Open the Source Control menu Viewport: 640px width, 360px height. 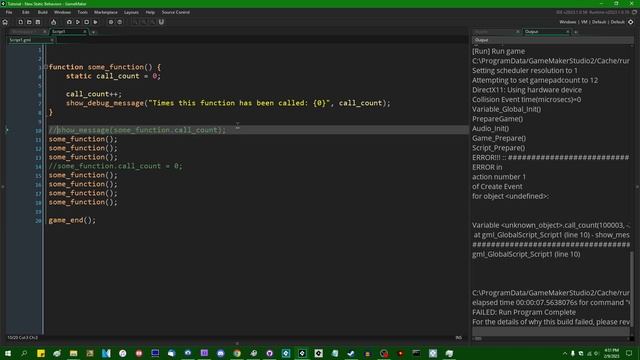click(x=176, y=12)
